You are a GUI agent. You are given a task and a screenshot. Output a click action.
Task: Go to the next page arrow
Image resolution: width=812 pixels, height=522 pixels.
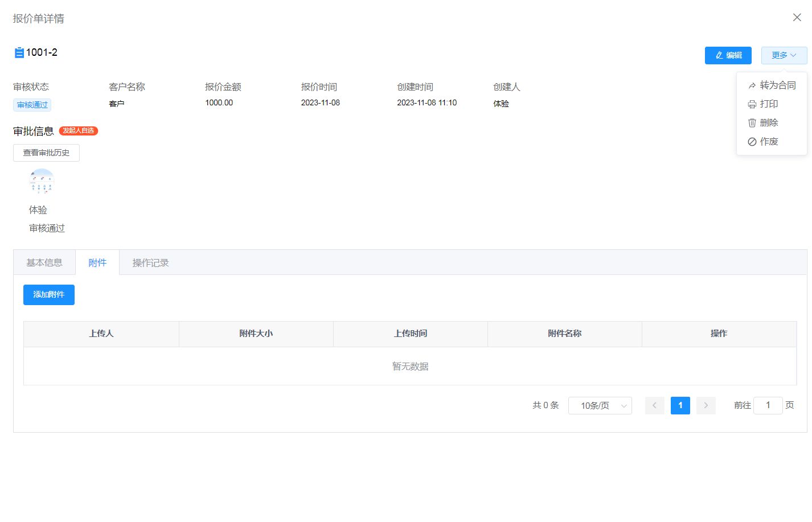[x=706, y=405]
